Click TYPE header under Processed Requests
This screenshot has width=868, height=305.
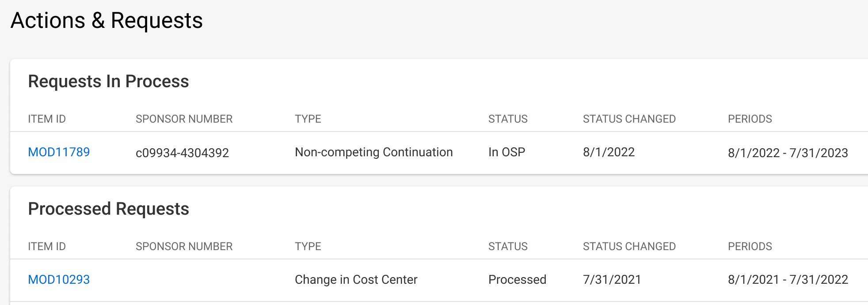coord(308,247)
